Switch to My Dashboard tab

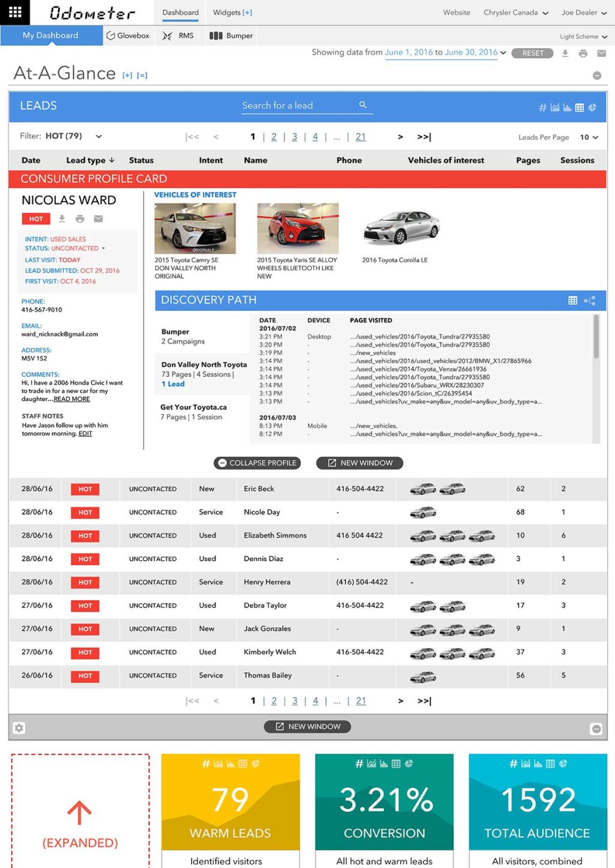(x=50, y=35)
